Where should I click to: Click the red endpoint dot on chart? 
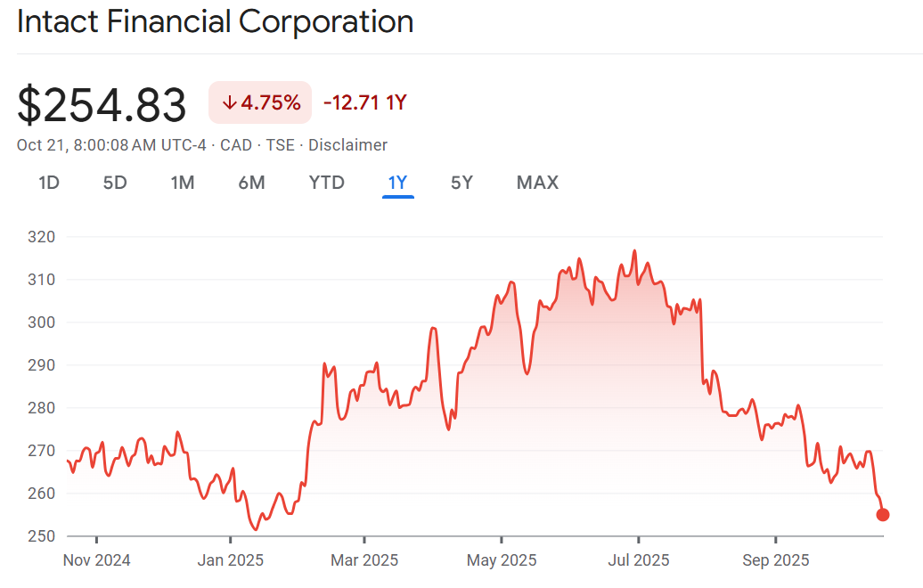pyautogui.click(x=883, y=514)
